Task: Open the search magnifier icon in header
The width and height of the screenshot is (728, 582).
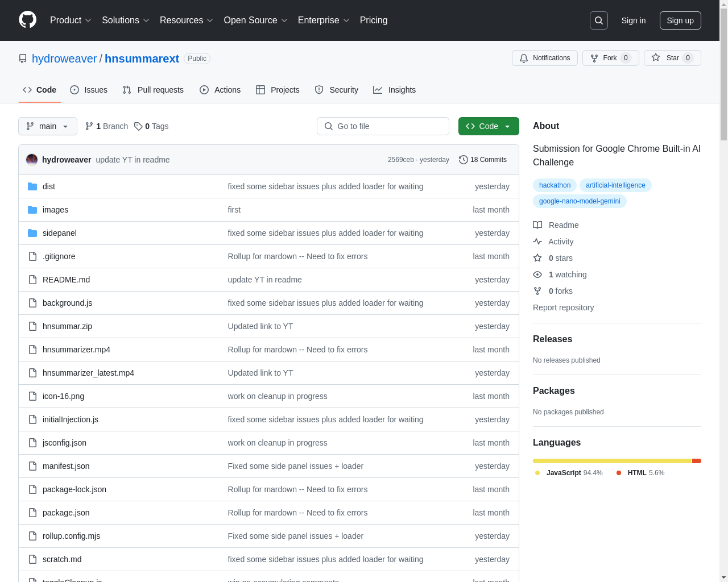Action: [599, 20]
